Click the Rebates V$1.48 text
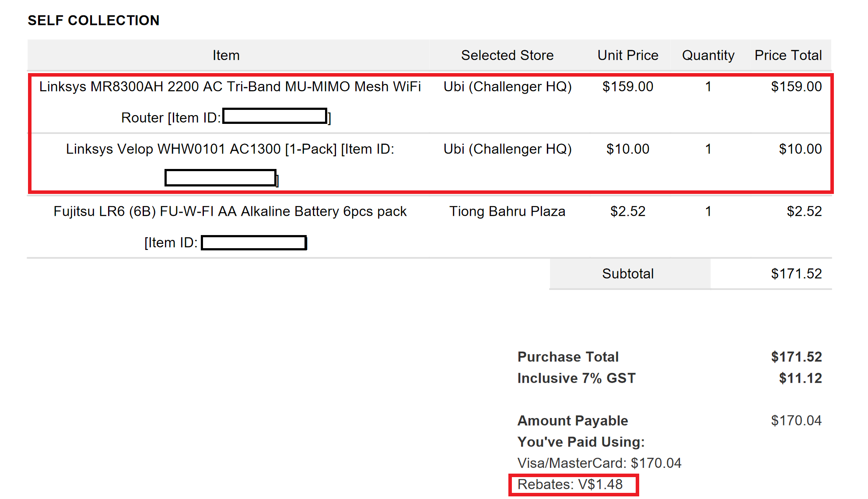 click(x=570, y=485)
